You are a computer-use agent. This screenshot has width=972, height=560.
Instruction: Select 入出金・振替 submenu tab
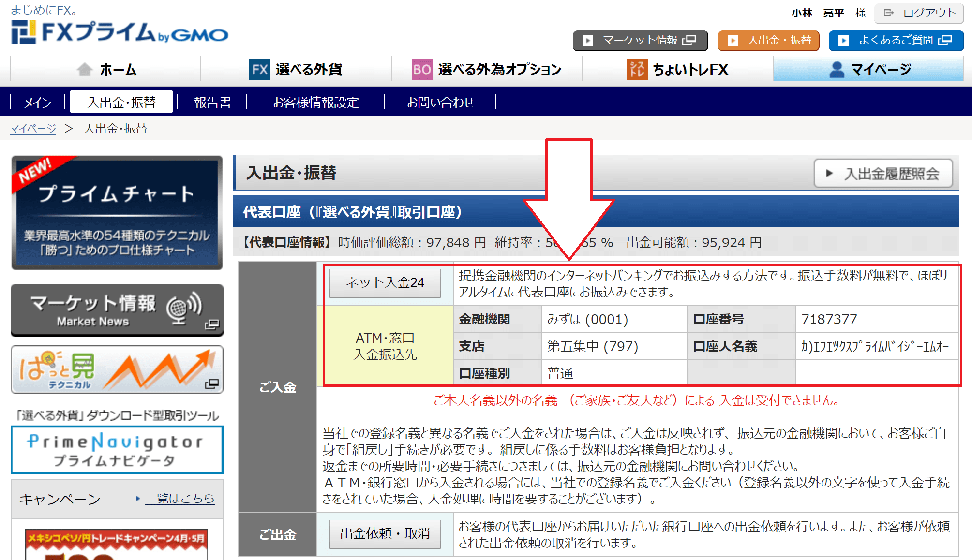[x=121, y=102]
